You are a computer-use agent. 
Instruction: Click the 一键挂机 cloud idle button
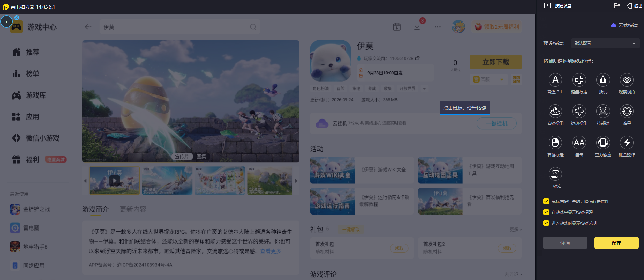(496, 123)
